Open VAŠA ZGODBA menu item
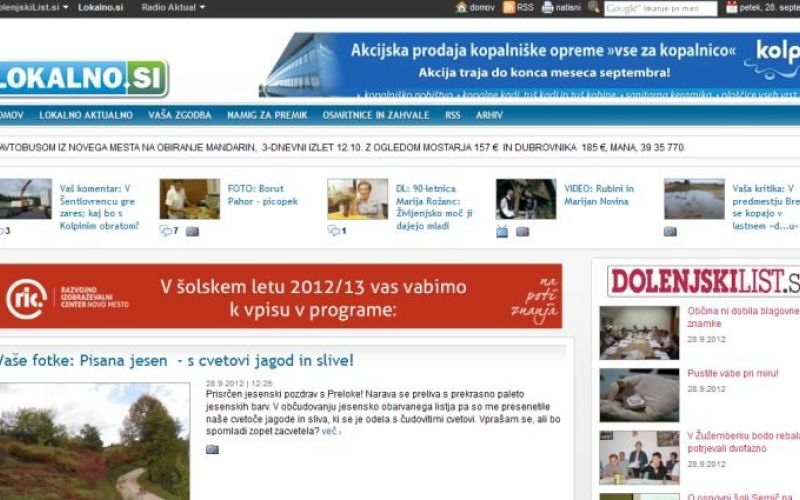This screenshot has width=800, height=500. point(180,115)
